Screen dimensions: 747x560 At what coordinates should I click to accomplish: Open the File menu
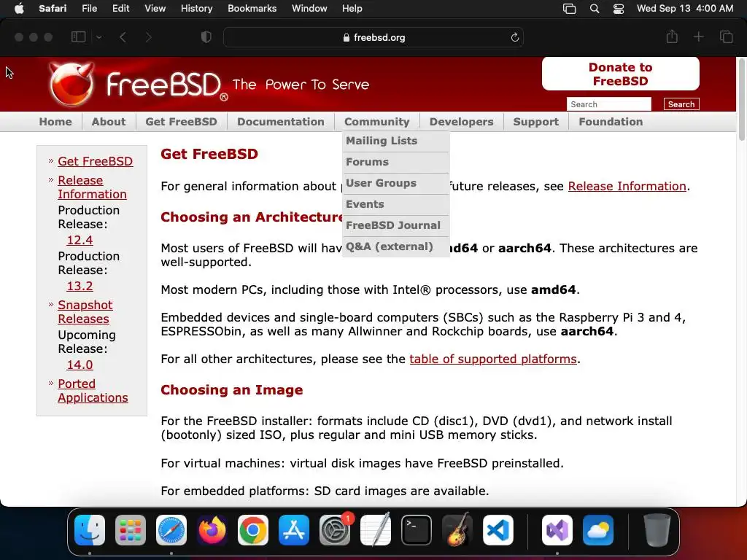(90, 9)
